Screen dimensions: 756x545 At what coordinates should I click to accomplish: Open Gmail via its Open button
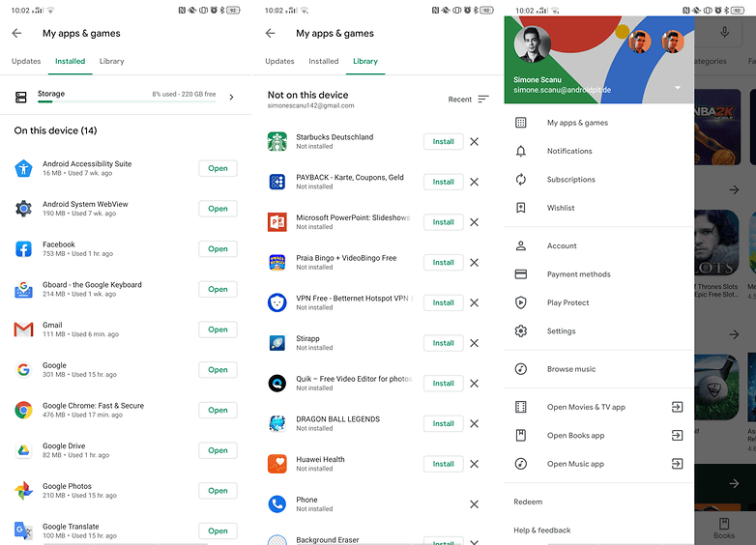218,330
